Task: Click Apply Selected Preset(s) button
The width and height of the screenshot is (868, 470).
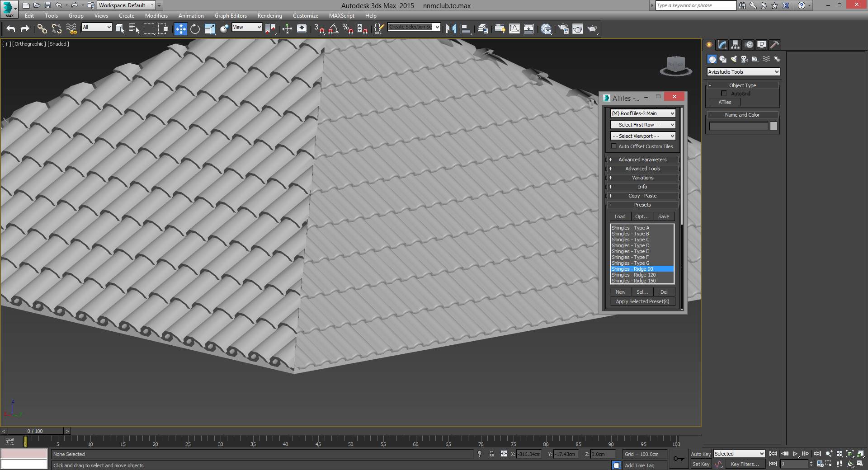Action: click(x=642, y=301)
